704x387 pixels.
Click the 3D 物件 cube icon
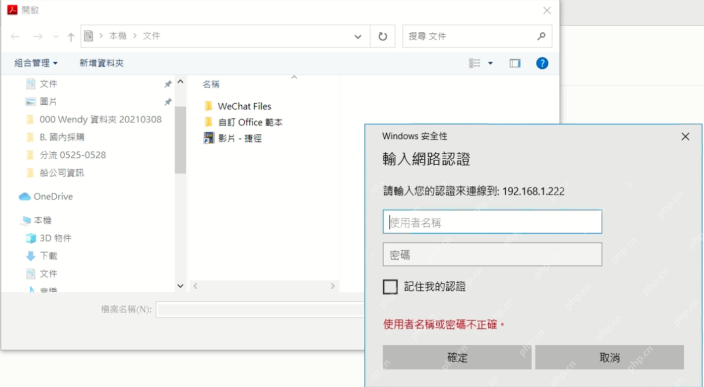point(31,238)
